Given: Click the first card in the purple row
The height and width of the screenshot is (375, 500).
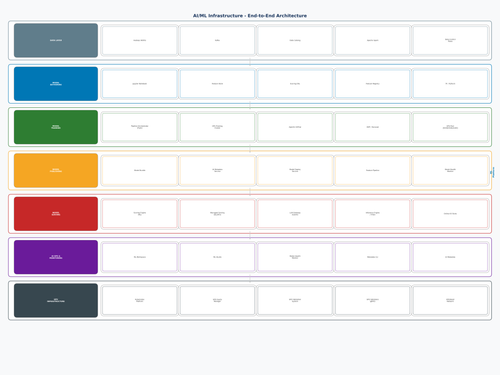Looking at the screenshot, I should 140,257.
